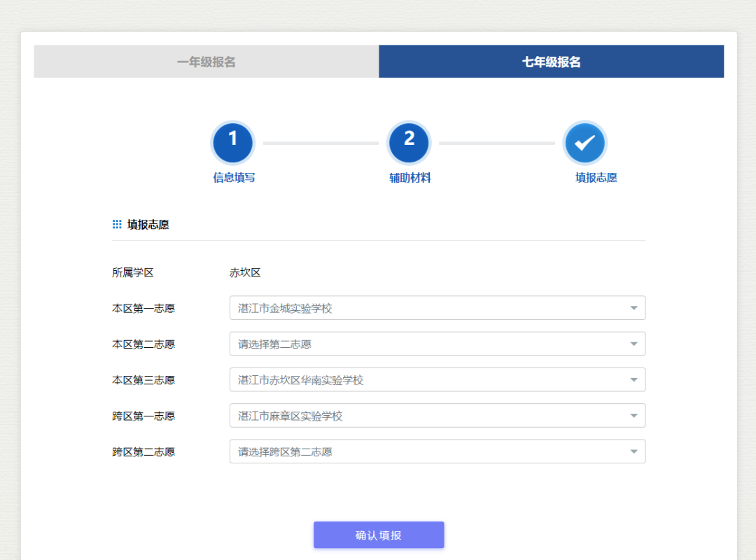Open the 请选择第二志愿 dropdown

tap(427, 344)
